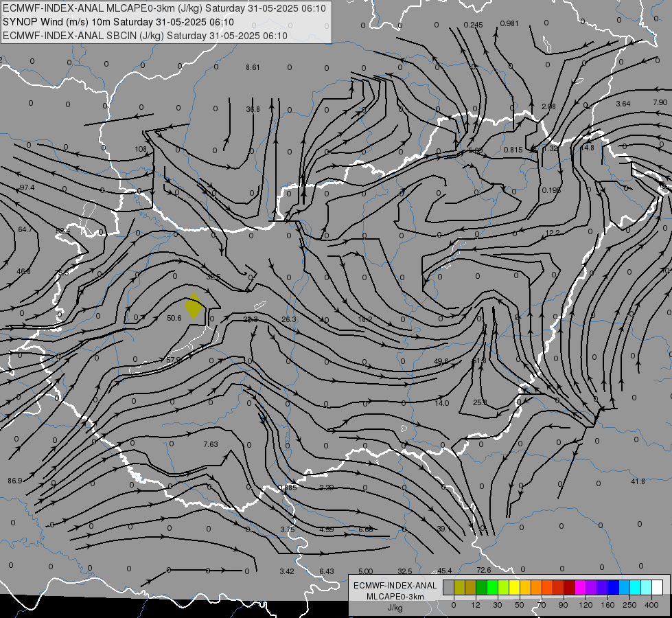The height and width of the screenshot is (618, 672).
Task: Click the ECMWF-INDEX-ANAL label in the legend
Action: [395, 586]
